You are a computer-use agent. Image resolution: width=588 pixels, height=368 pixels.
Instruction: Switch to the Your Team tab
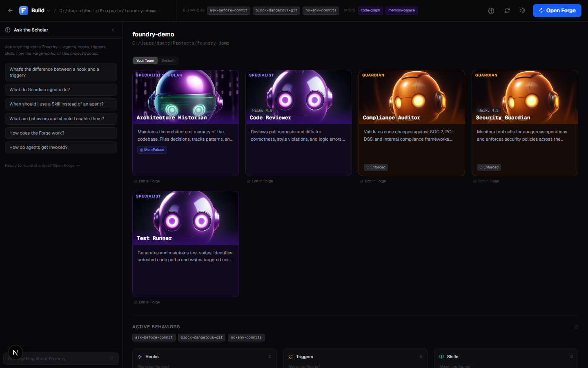point(145,61)
